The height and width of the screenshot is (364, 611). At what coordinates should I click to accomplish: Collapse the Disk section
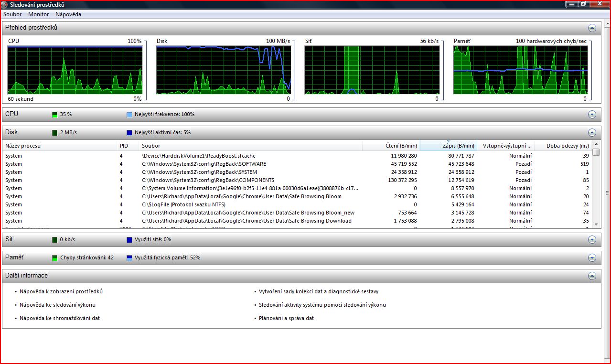coord(592,133)
